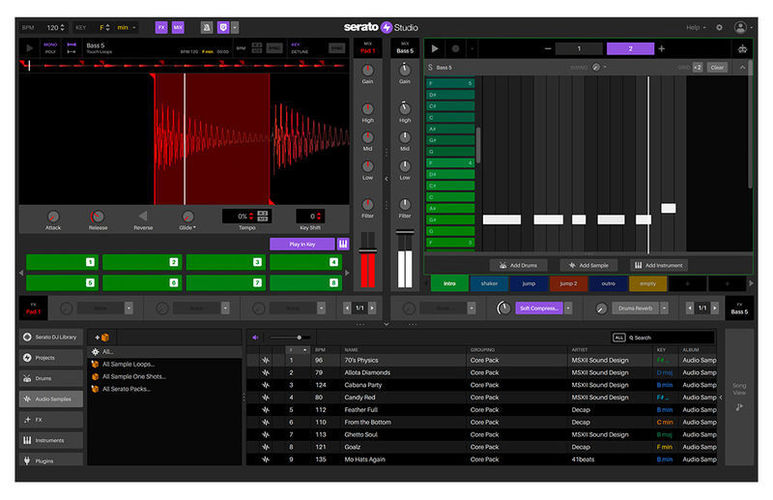Screen dimensions: 773x500
Task: Open the Soft Compressor FX dropdown arrow
Action: (x=568, y=308)
